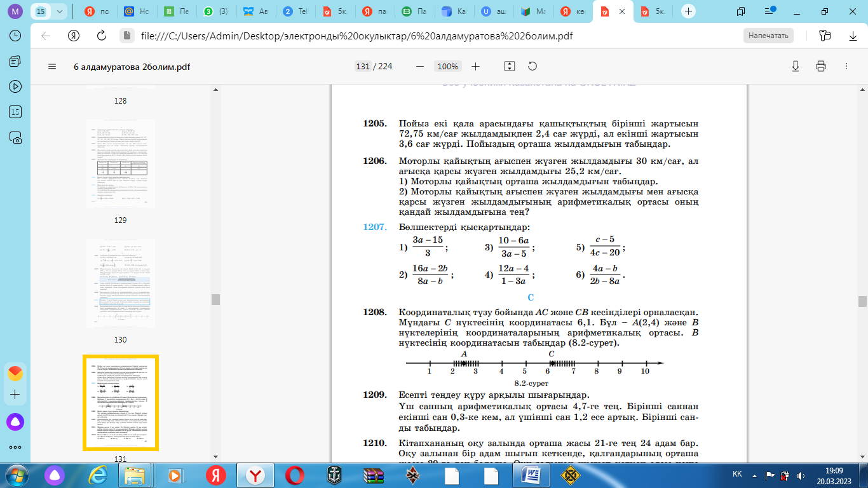This screenshot has height=488, width=868.
Task: Close the active PDF tab
Action: tap(623, 11)
